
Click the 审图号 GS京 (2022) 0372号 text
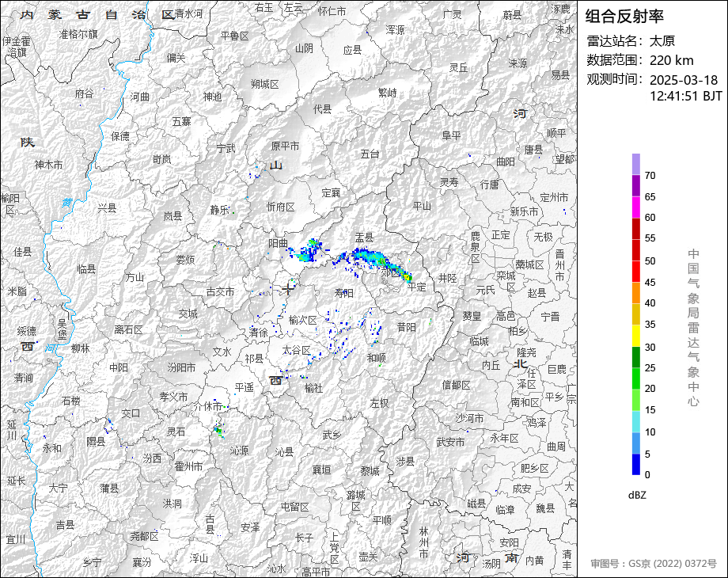(x=653, y=564)
